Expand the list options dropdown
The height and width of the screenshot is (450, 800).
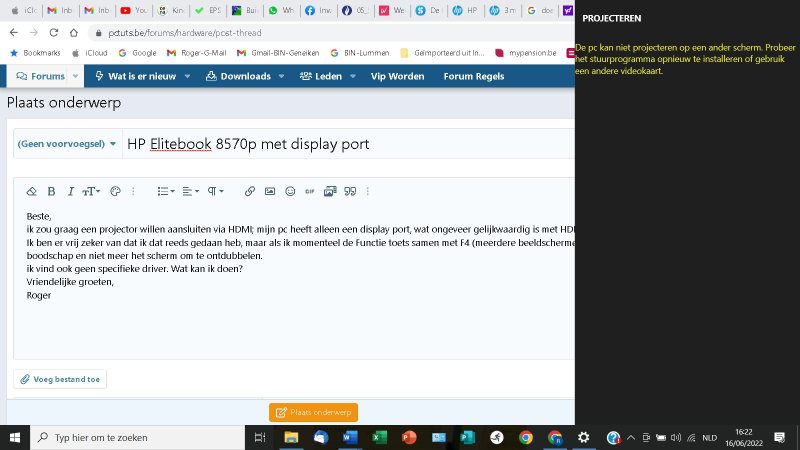[166, 191]
